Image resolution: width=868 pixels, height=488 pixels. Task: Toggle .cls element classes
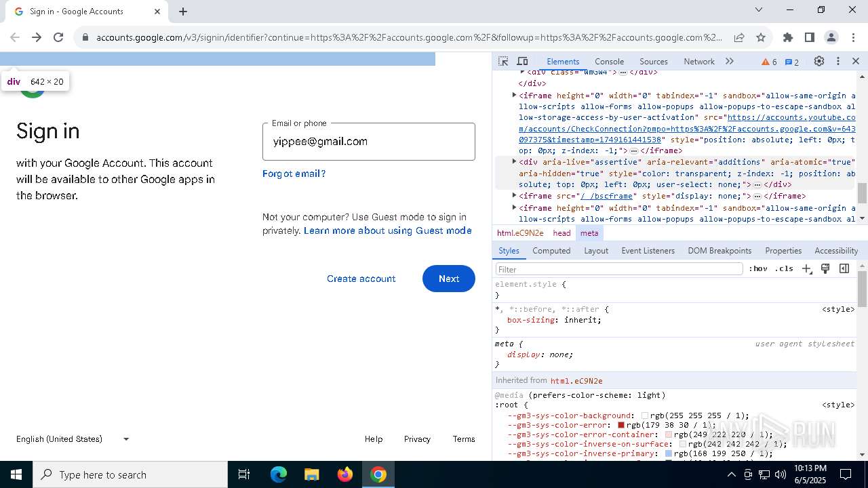785,269
